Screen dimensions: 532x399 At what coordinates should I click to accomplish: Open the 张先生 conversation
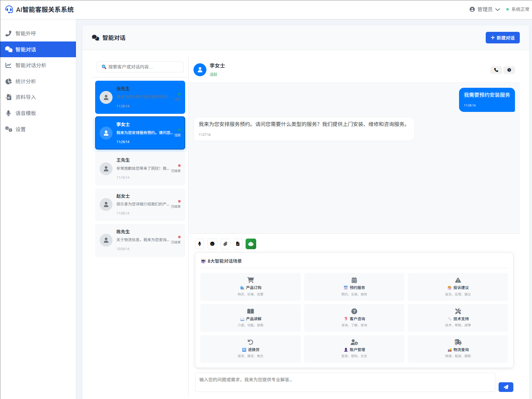(x=140, y=97)
